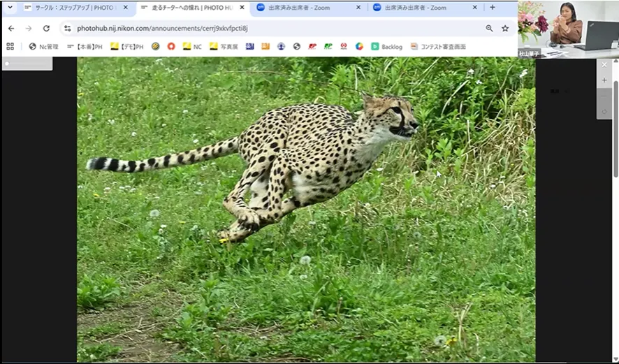Close the photo viewer with X icon

604,65
